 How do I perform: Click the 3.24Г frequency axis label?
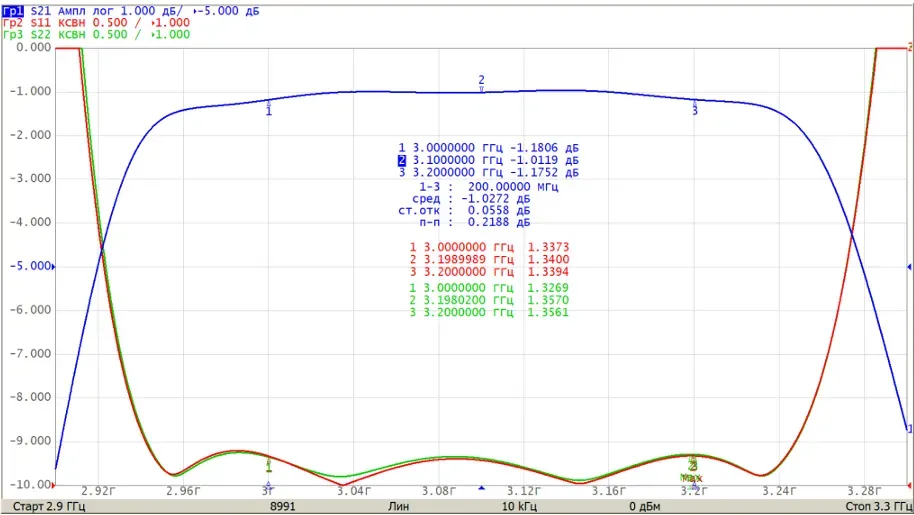(779, 491)
